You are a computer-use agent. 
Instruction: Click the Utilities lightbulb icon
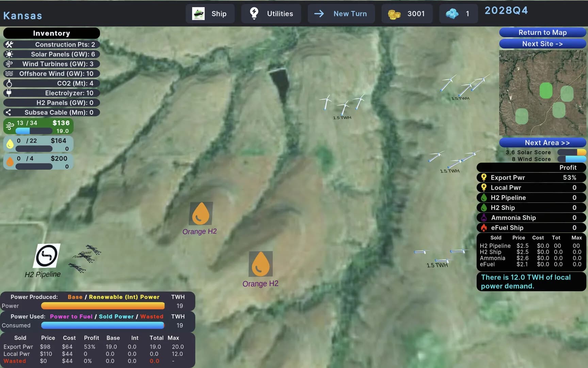(254, 14)
